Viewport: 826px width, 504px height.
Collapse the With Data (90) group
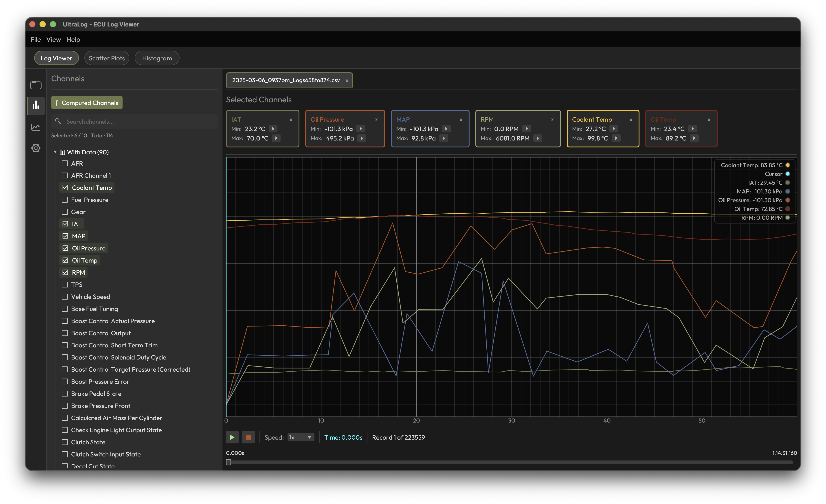click(x=55, y=152)
